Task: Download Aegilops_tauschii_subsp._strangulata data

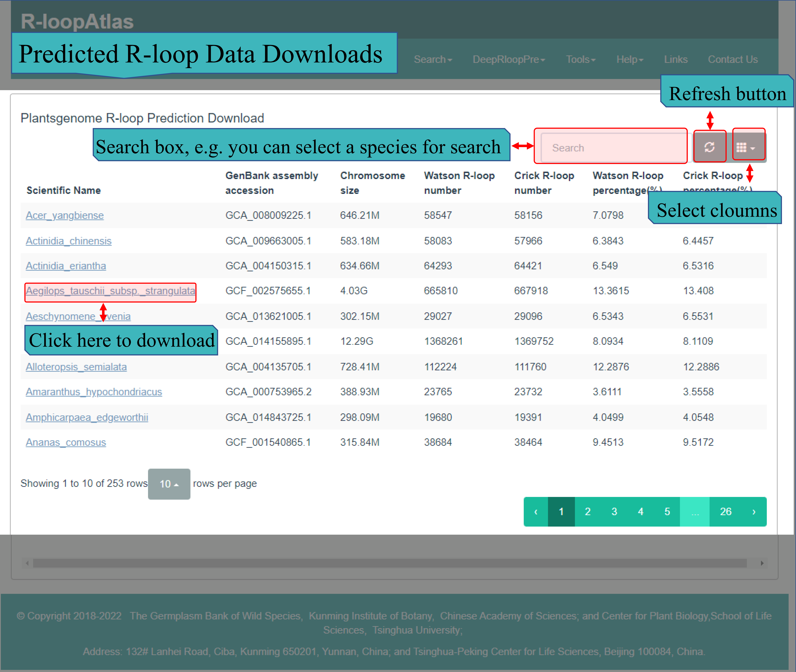Action: 110,291
